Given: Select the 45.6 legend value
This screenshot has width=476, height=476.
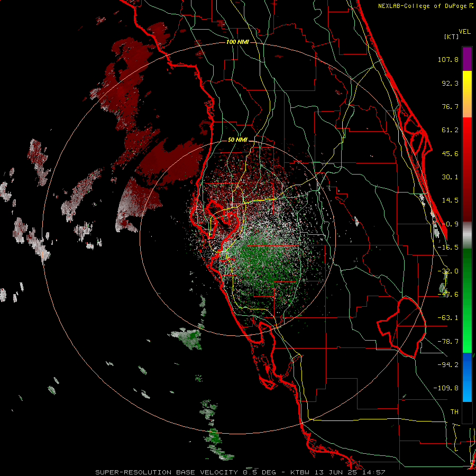Looking at the screenshot, I should point(450,153).
